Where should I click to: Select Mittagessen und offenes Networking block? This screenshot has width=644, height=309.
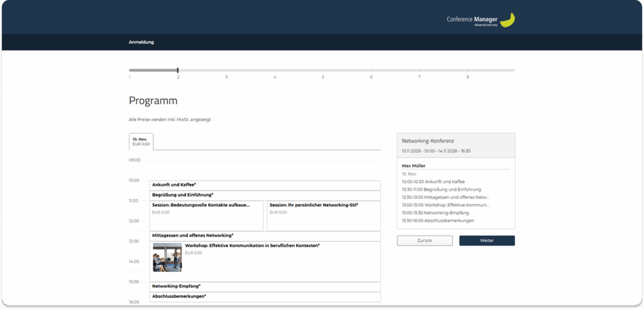click(265, 236)
